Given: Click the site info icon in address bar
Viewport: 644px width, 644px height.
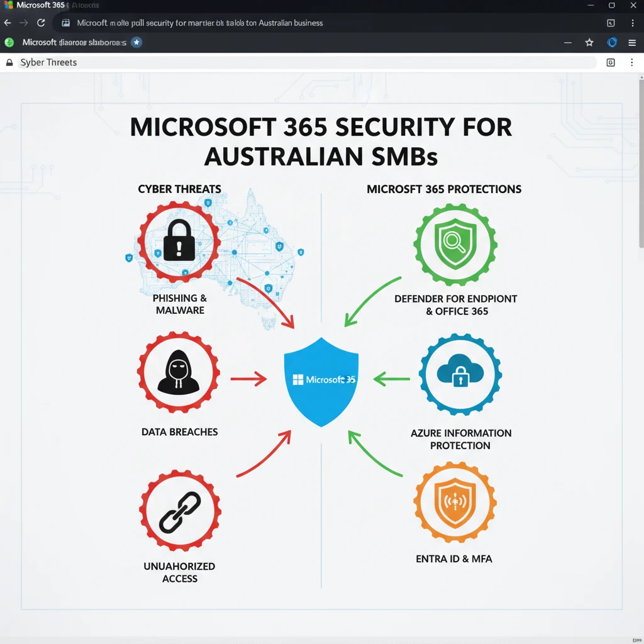Looking at the screenshot, I should coord(65,23).
